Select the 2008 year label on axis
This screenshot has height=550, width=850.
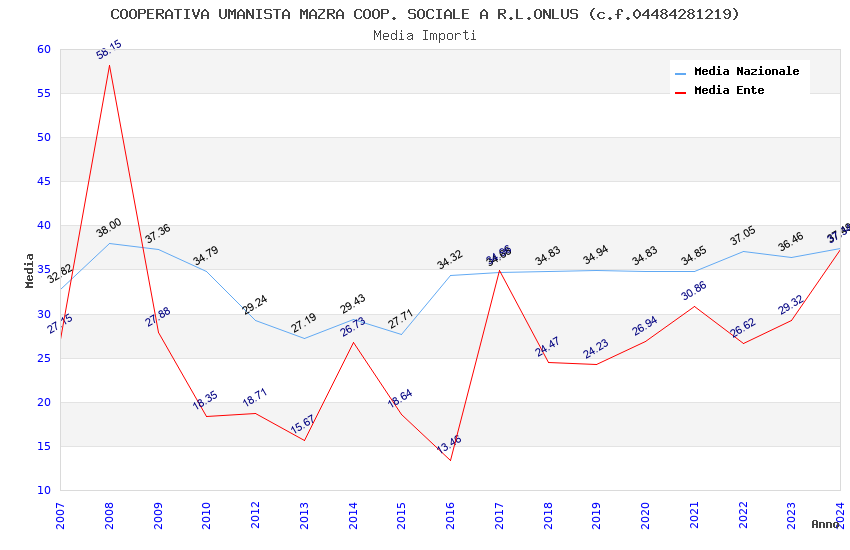pos(109,515)
